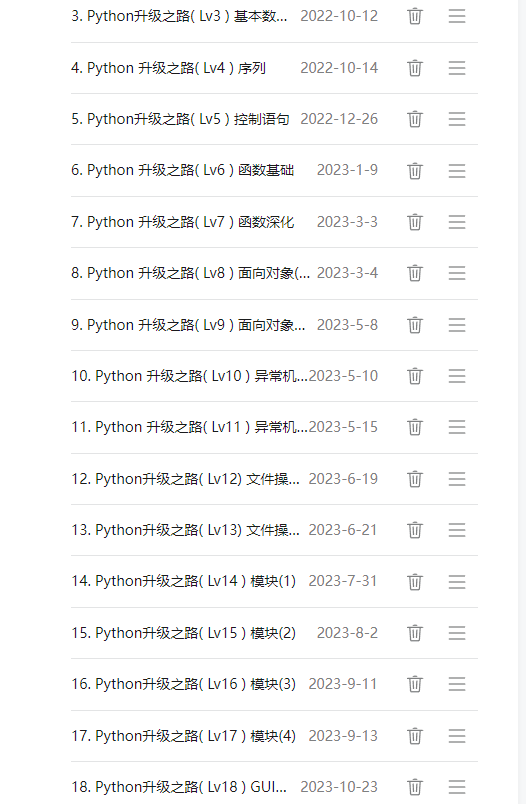
Task: Open article 6. Python 升级之路( Lv6 ) 函数基础
Action: pos(183,170)
